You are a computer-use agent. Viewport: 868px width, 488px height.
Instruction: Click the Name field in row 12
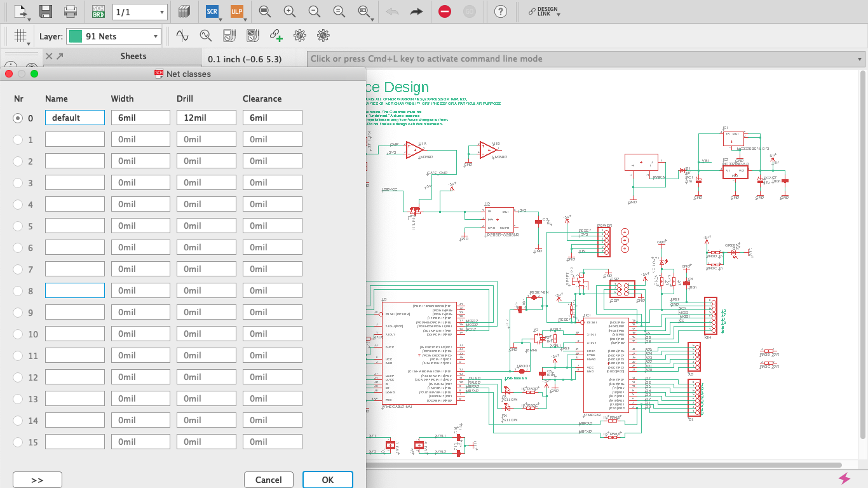click(75, 377)
